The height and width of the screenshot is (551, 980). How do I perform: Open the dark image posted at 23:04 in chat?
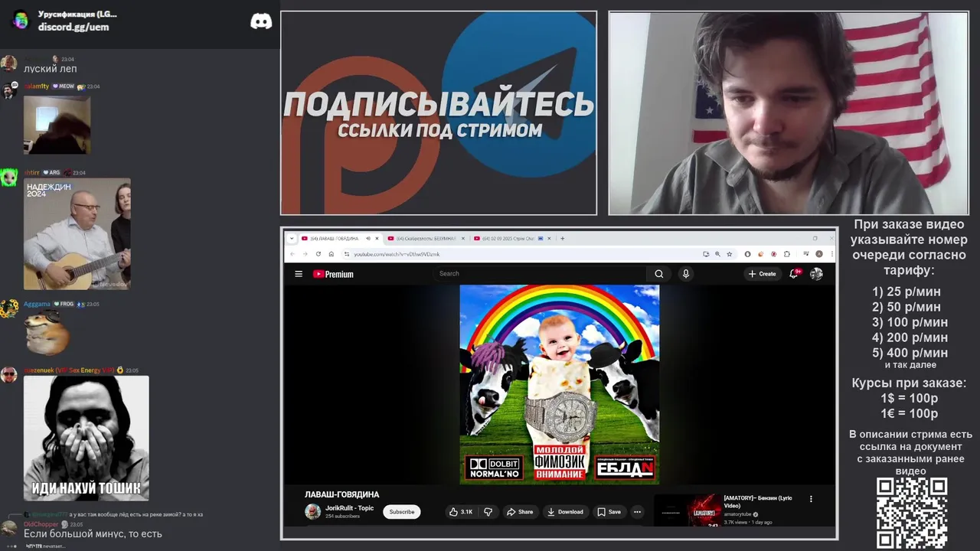point(57,125)
